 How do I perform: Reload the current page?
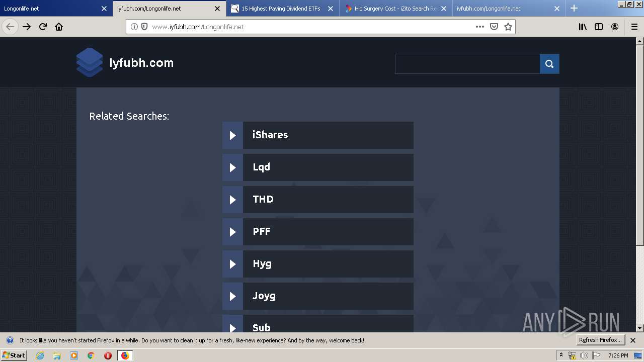43,27
